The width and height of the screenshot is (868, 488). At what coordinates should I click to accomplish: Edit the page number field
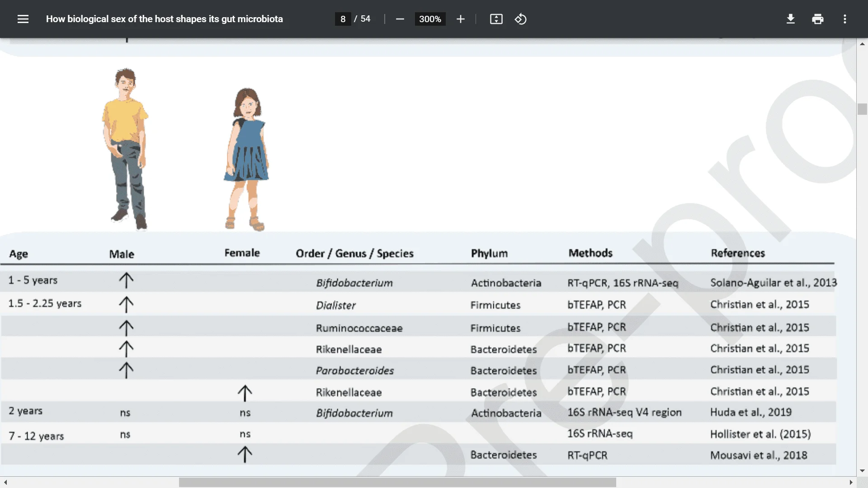343,19
